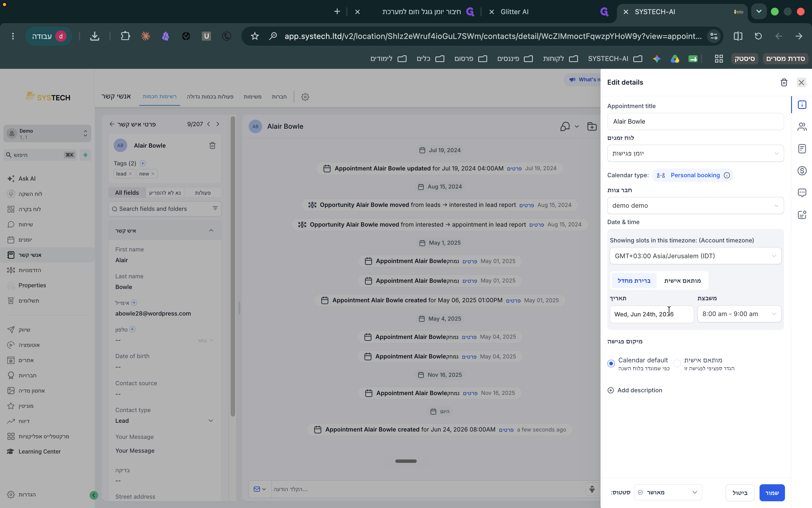Add a new tag with plus icon
Screen dimensions: 812x508
point(143,163)
